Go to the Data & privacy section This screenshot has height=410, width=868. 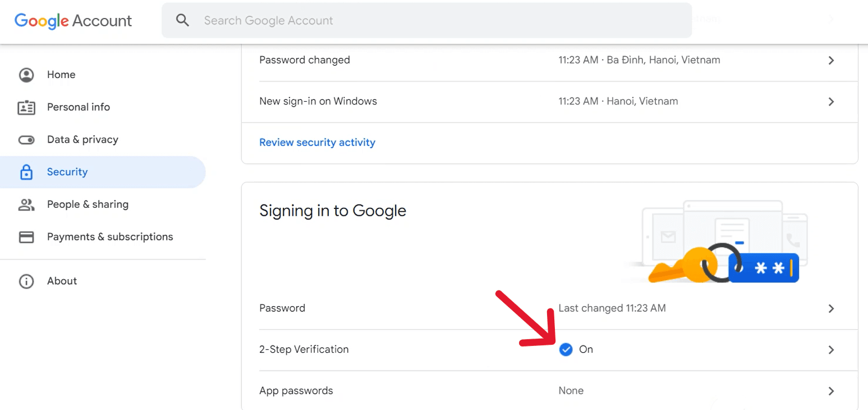coord(82,139)
